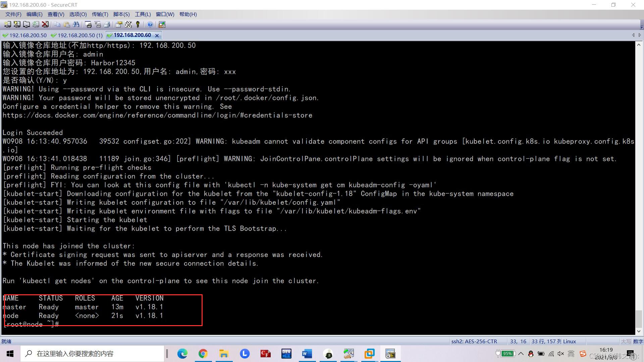
Task: Click the Find binoculars icon
Action: (76, 24)
